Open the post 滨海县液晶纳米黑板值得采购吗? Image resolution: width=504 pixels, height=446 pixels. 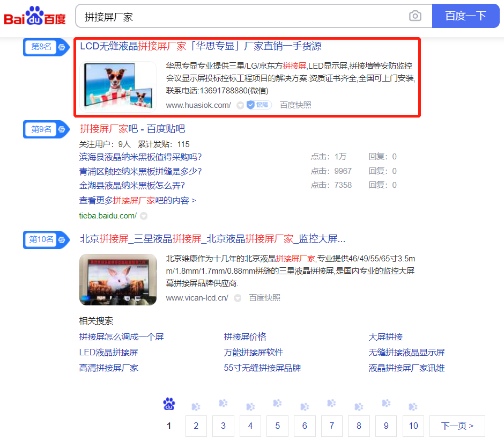point(140,157)
